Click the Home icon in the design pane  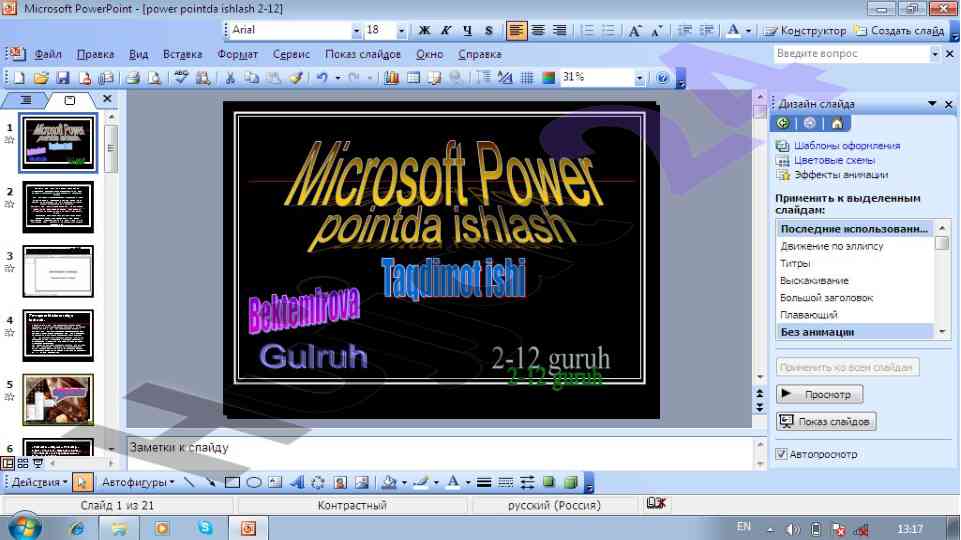click(x=836, y=123)
